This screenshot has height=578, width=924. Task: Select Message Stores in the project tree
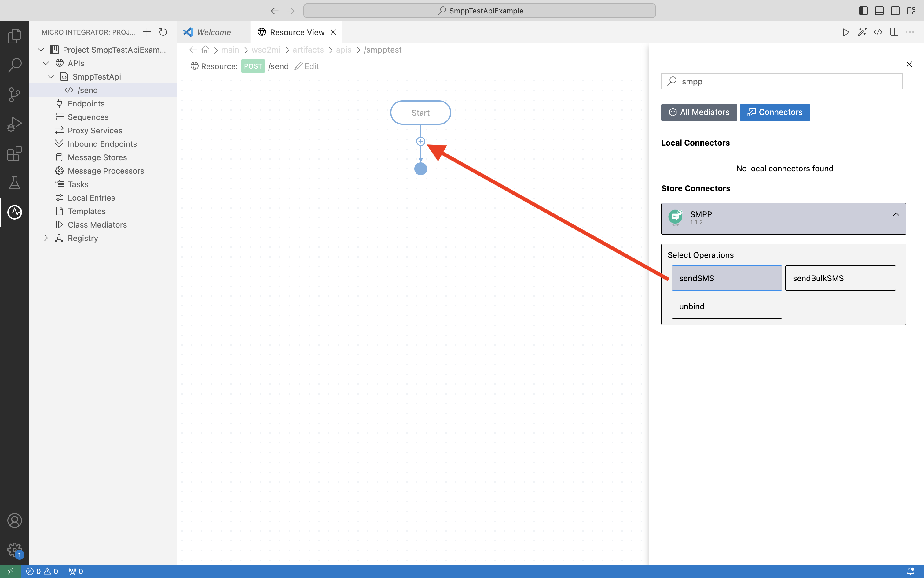pyautogui.click(x=103, y=157)
